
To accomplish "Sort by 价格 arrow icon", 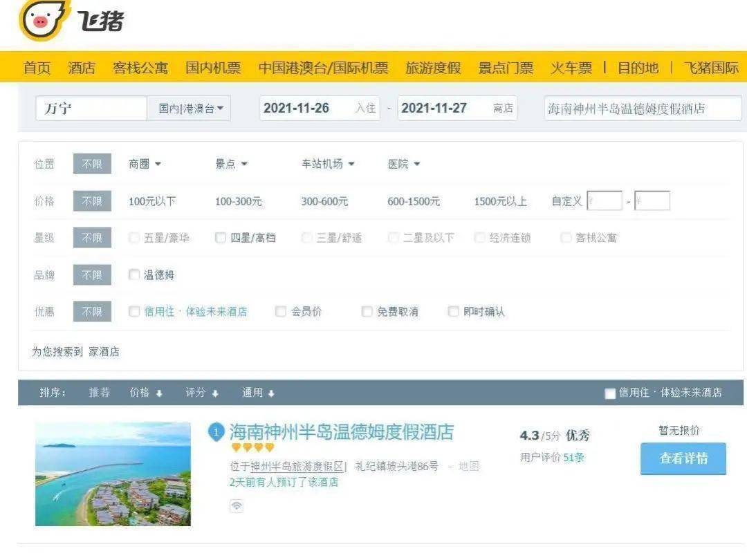I will 159,393.
